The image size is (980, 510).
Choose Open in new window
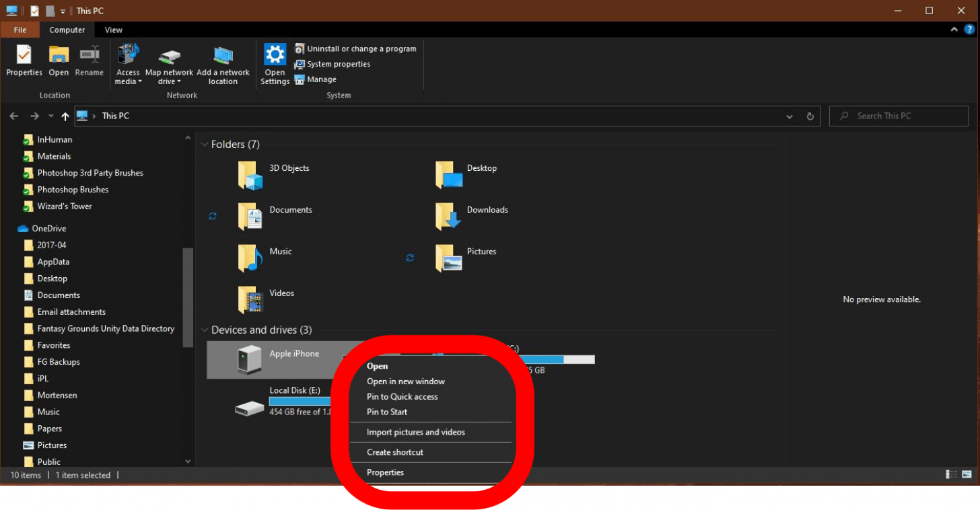pyautogui.click(x=405, y=381)
